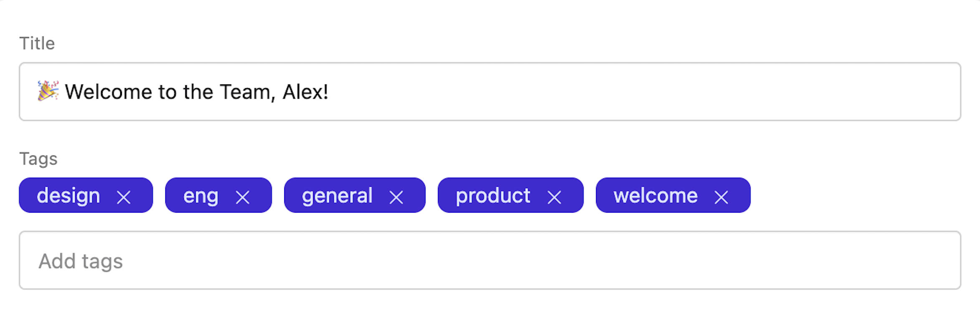
Task: Remove the general tag
Action: click(x=397, y=196)
